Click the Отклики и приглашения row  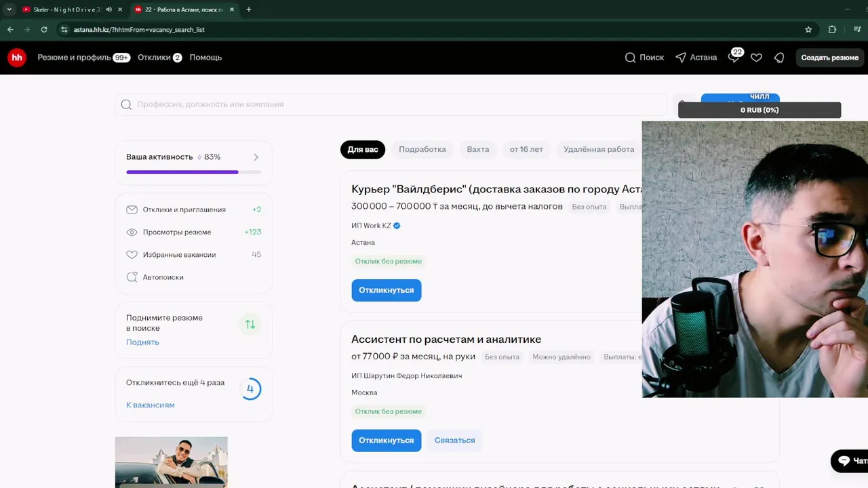(x=194, y=209)
